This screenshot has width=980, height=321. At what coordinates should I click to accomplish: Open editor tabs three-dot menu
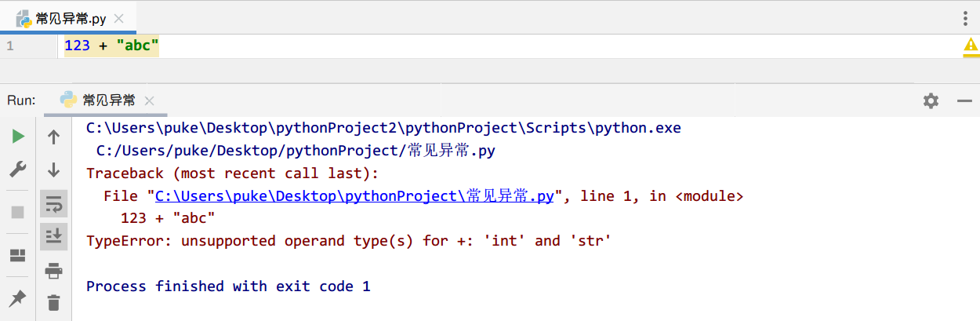point(965,18)
